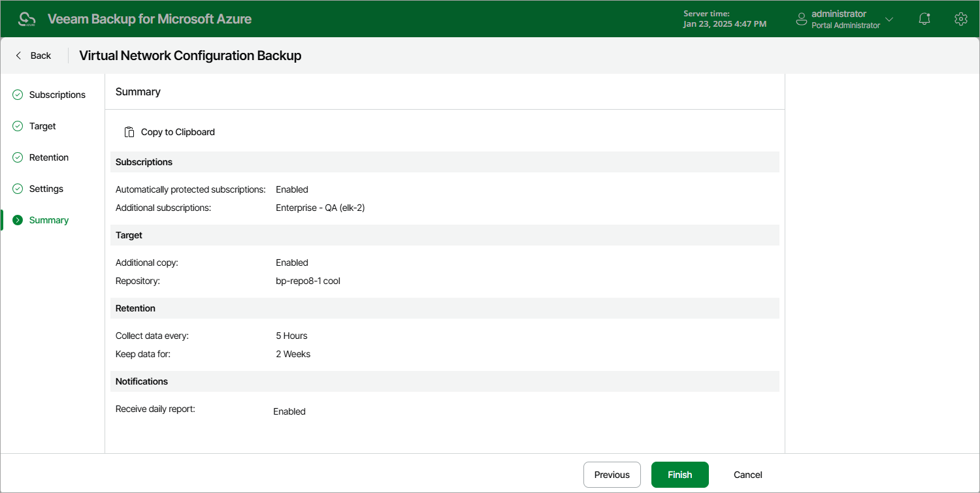Open the Target wizard step
This screenshot has width=980, height=493.
tap(42, 126)
